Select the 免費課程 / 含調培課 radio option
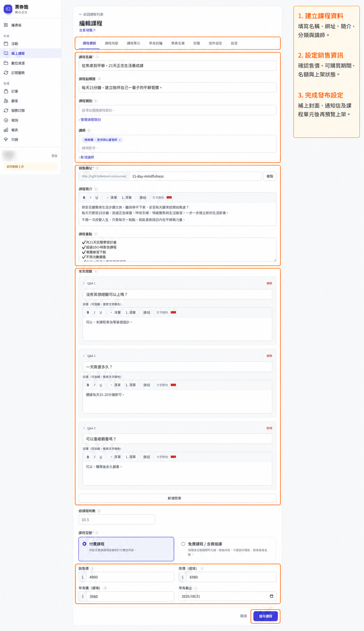The height and width of the screenshot is (631, 364). [x=183, y=544]
